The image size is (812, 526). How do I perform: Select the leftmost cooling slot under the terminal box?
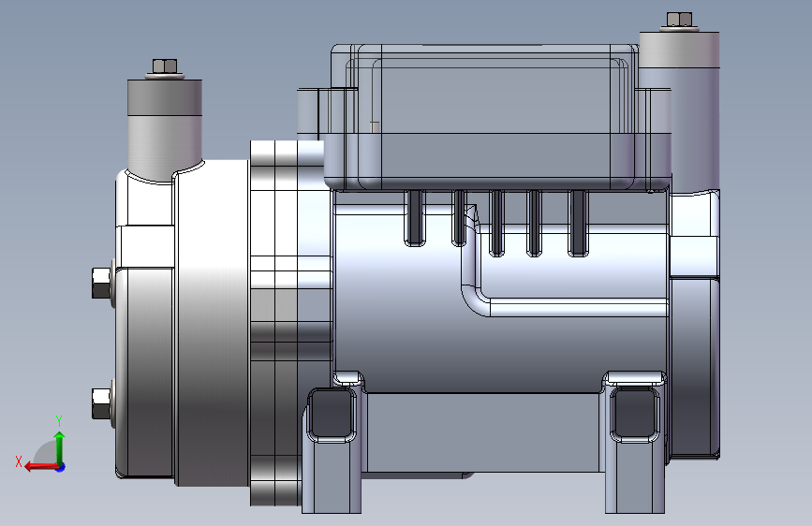[x=415, y=217]
